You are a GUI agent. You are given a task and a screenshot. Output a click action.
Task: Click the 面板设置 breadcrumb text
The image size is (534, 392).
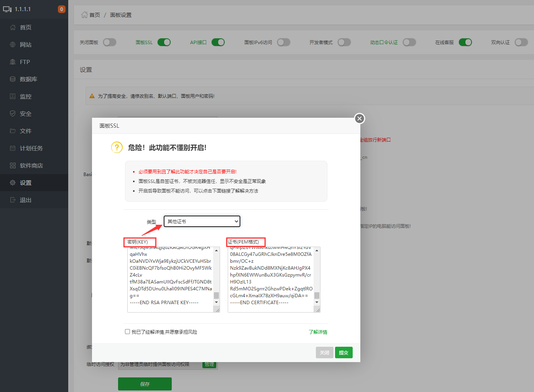pos(121,15)
